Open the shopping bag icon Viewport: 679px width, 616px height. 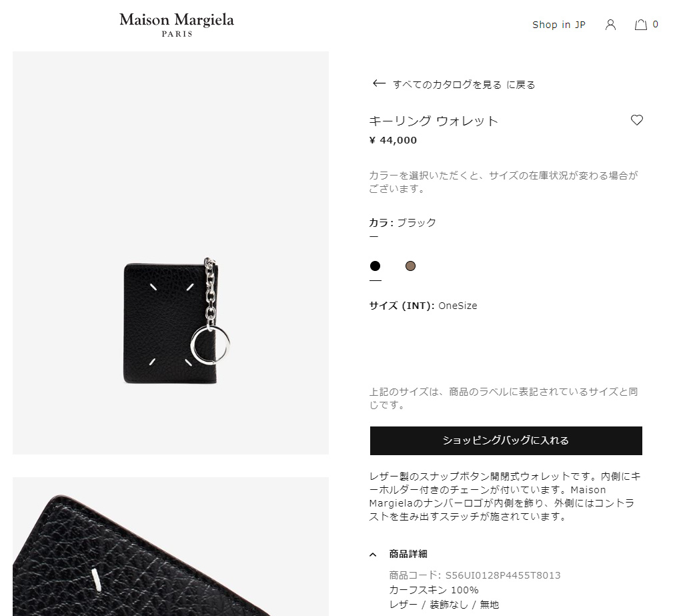[x=641, y=25]
